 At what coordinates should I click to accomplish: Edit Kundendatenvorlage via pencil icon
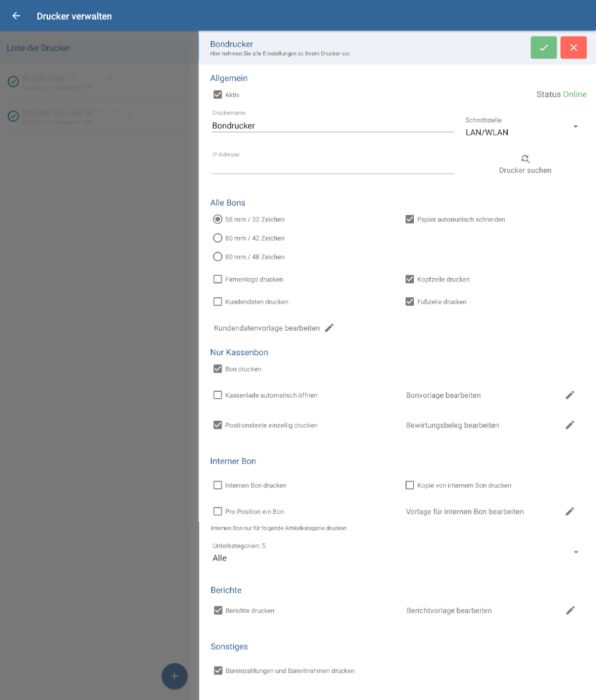click(x=329, y=328)
